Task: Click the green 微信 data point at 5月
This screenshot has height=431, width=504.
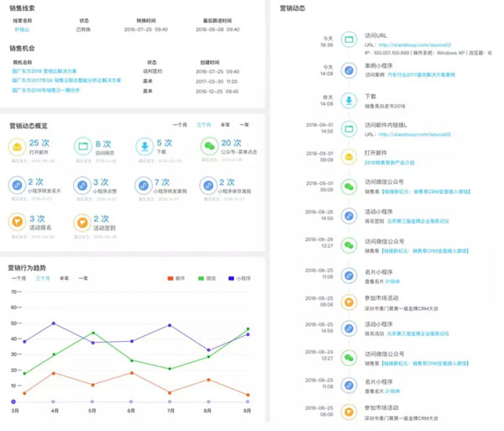Action: 92,333
